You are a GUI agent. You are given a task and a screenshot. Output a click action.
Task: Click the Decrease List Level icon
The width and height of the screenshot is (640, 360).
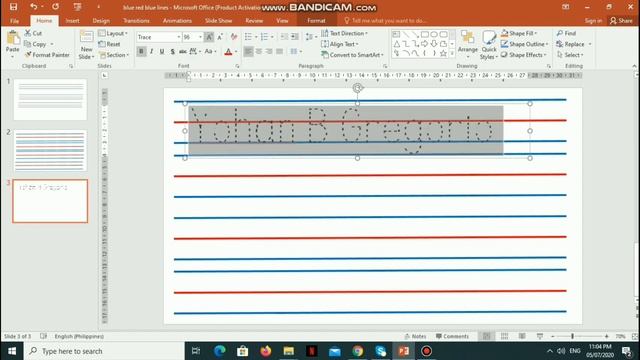(x=284, y=37)
